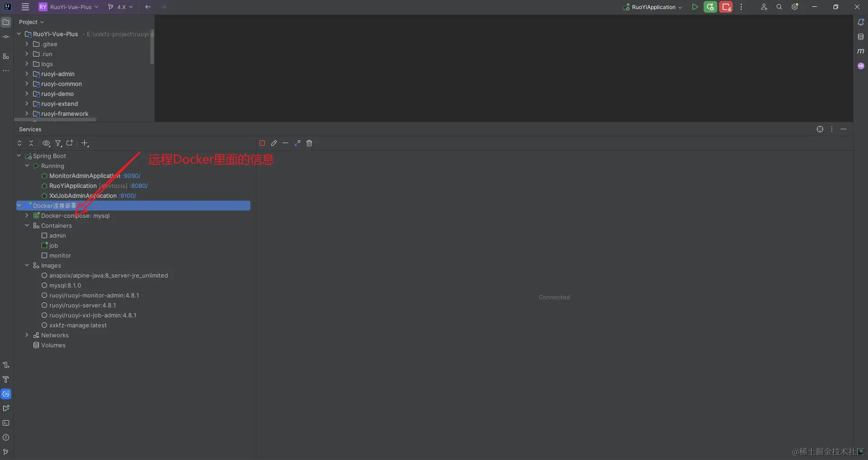Image resolution: width=868 pixels, height=460 pixels.
Task: Expand the Networks tree node
Action: (x=26, y=335)
